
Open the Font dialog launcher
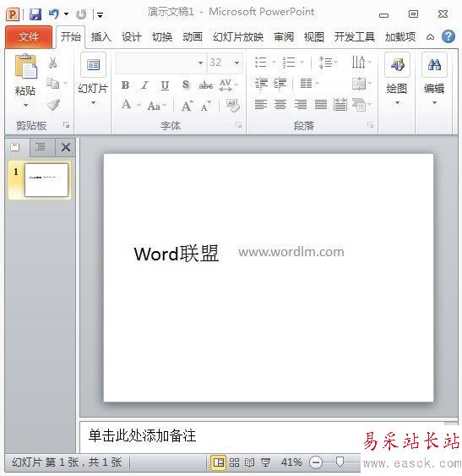click(239, 125)
